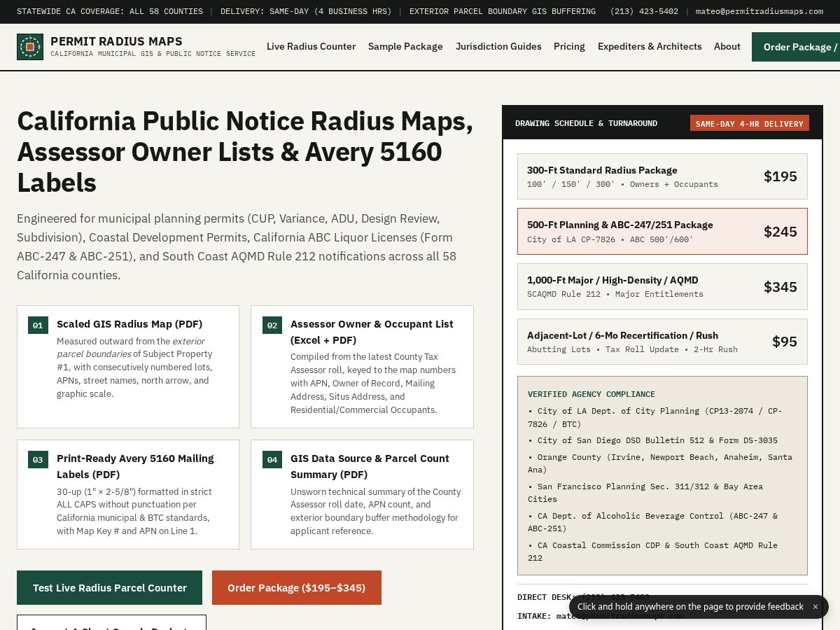
Task: Select the Adjacent-Lot / 6-Mo Recertification / Rush card
Action: click(662, 342)
